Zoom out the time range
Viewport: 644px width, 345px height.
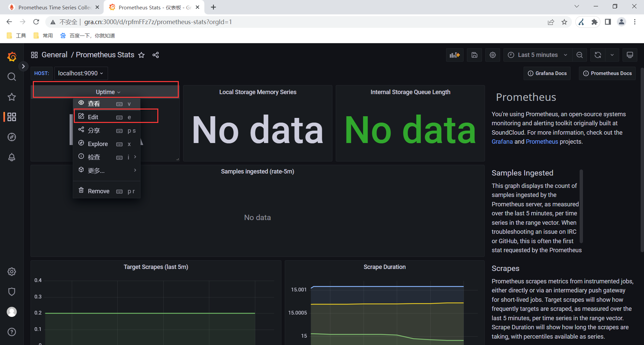[x=580, y=55]
